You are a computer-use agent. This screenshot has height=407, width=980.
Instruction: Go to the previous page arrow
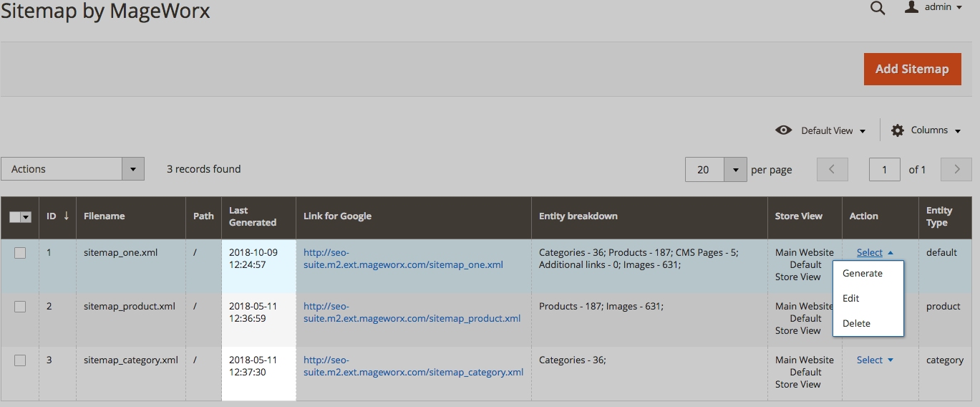[832, 170]
